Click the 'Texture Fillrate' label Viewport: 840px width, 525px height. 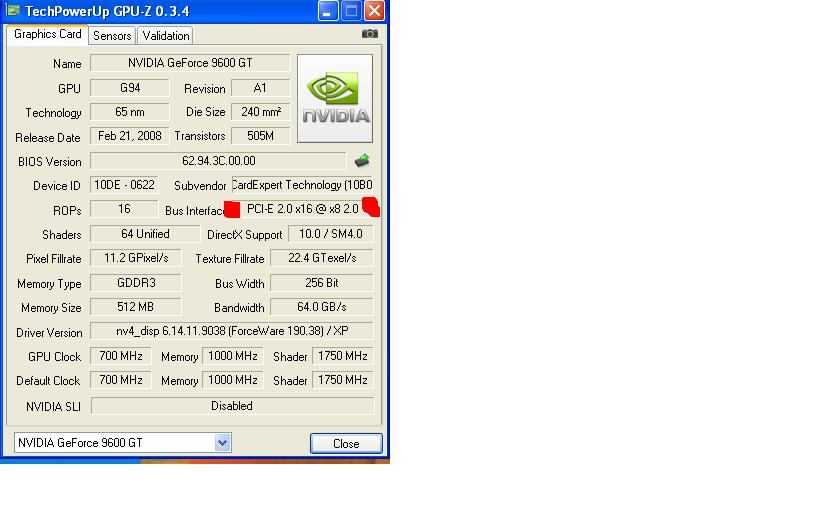pos(230,259)
